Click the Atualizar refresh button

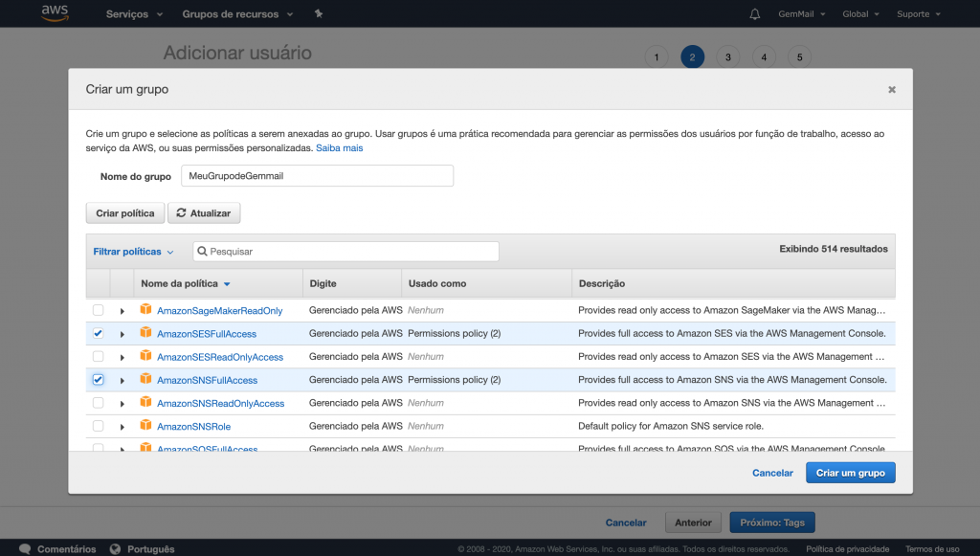point(204,213)
